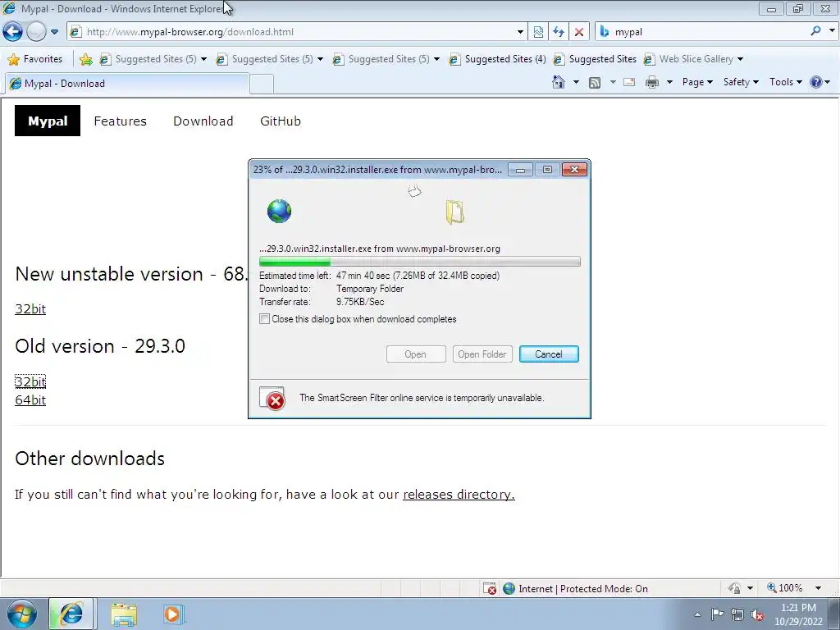Click the network tray icon
Screen dimensions: 840x630
click(x=737, y=614)
